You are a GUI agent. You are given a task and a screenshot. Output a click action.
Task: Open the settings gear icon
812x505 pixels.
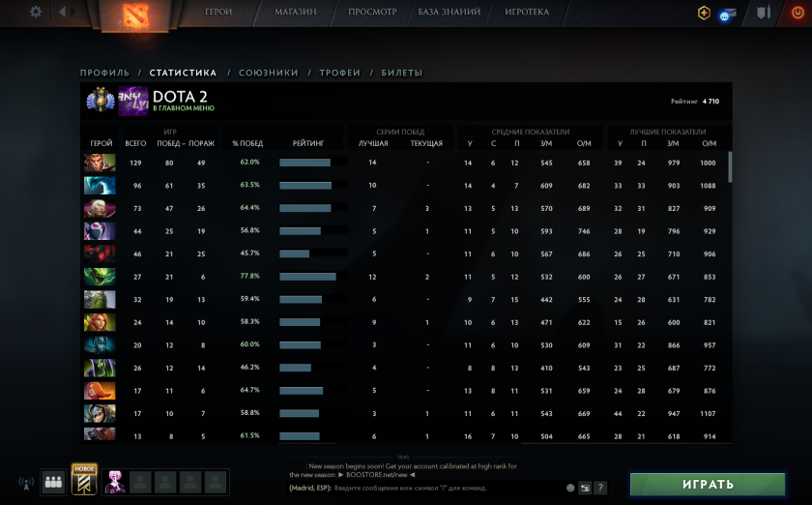(36, 12)
